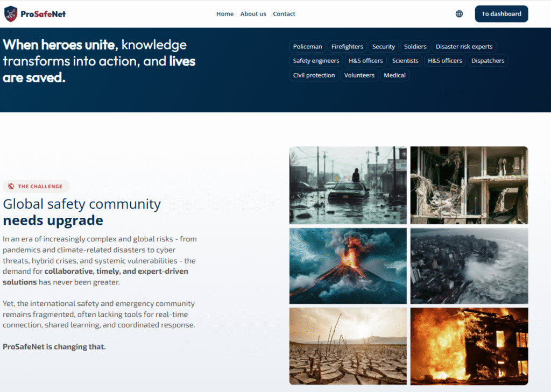
Task: Open the globe language selector
Action: [459, 14]
